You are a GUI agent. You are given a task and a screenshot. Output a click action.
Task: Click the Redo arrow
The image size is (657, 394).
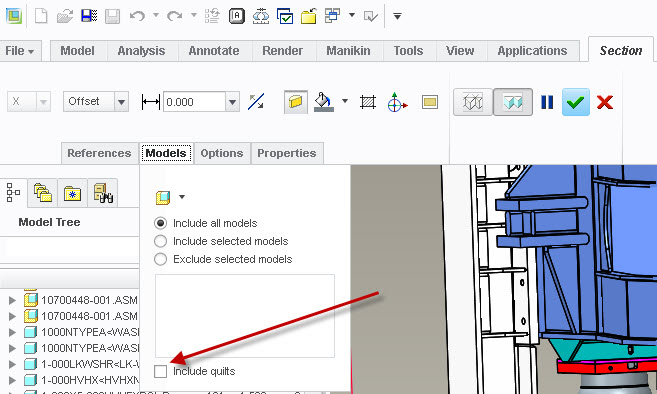pyautogui.click(x=174, y=16)
